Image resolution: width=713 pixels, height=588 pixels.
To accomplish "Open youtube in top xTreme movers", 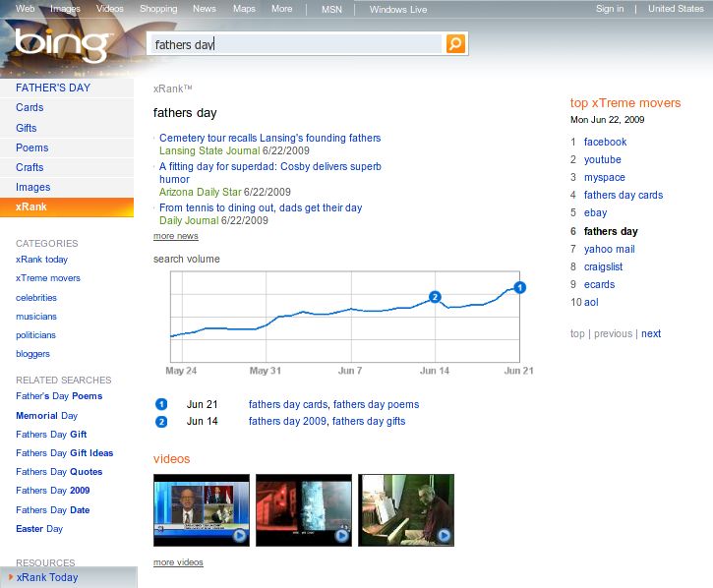I will coord(602,159).
